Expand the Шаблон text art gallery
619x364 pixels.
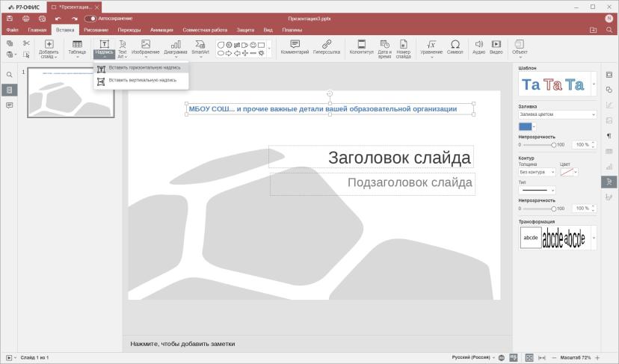pos(594,84)
